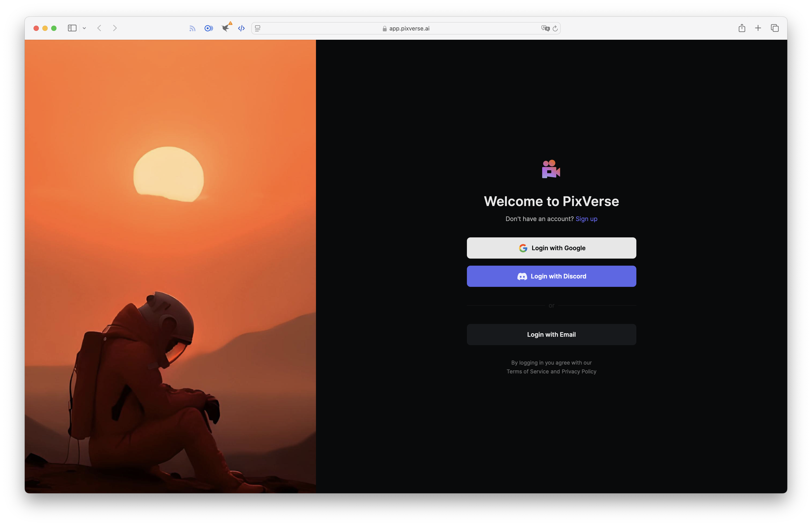Click the code brackets extension icon
Image resolution: width=812 pixels, height=526 pixels.
point(241,28)
